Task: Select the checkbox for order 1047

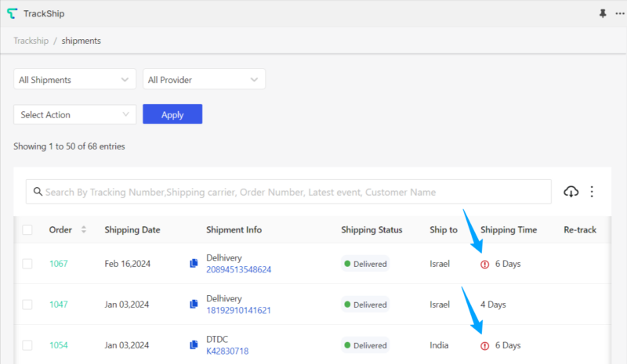Action: 27,305
